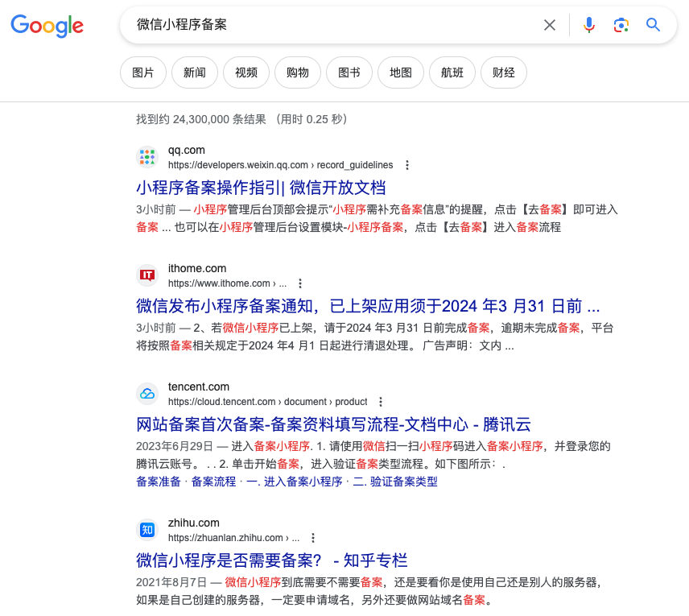Click the Zhihu favicon

pyautogui.click(x=147, y=529)
